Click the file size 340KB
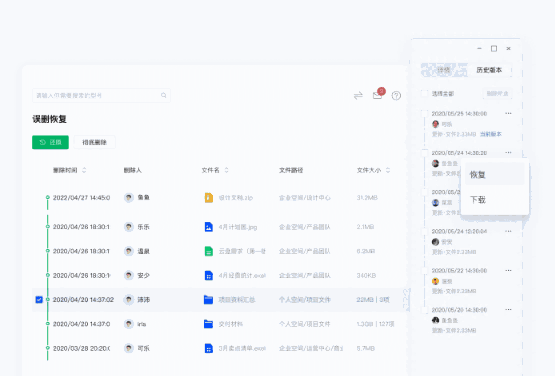The width and height of the screenshot is (555, 376). point(366,275)
